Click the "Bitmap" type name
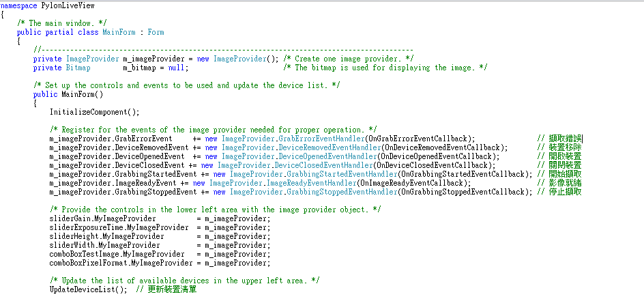Image resolution: width=644 pixels, height=299 pixels. point(78,68)
